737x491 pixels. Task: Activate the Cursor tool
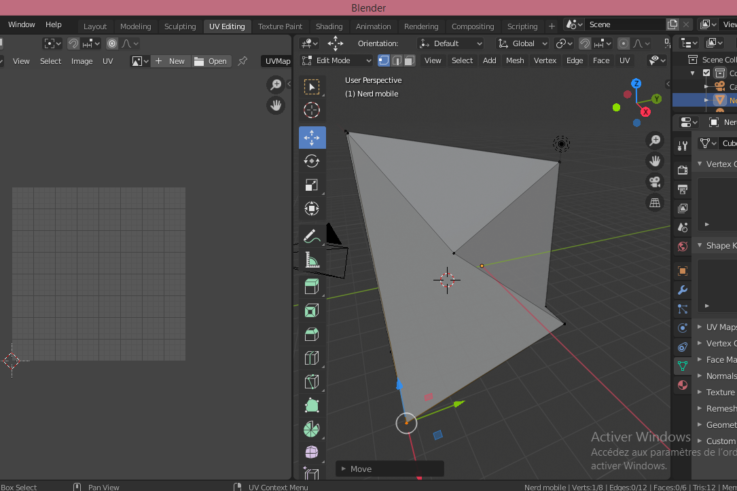click(312, 111)
